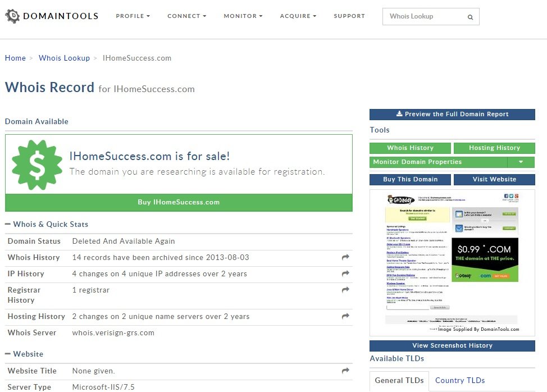This screenshot has width=547, height=392.
Task: Click '14 records have been archived' text
Action: pos(161,257)
